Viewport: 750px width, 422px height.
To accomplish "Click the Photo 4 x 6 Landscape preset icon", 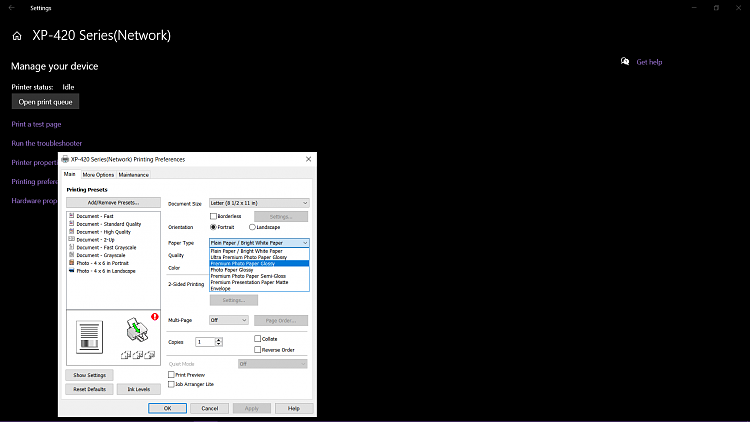I will (x=71, y=271).
